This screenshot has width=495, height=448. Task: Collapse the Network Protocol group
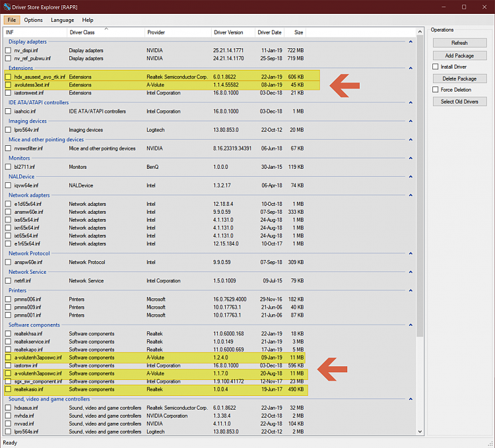click(411, 253)
